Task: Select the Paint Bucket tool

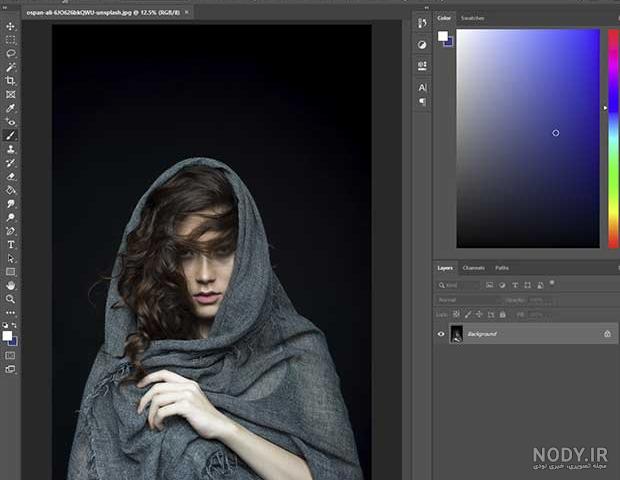Action: click(11, 190)
